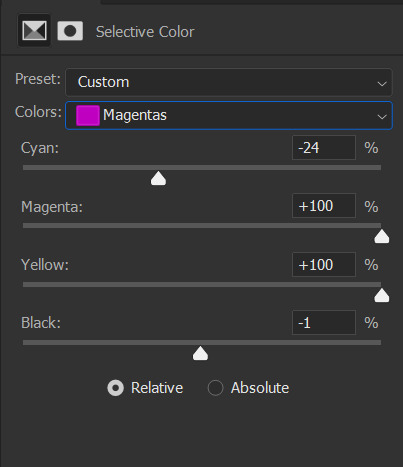Click the Black label text
403x467 pixels.
pyautogui.click(x=41, y=323)
